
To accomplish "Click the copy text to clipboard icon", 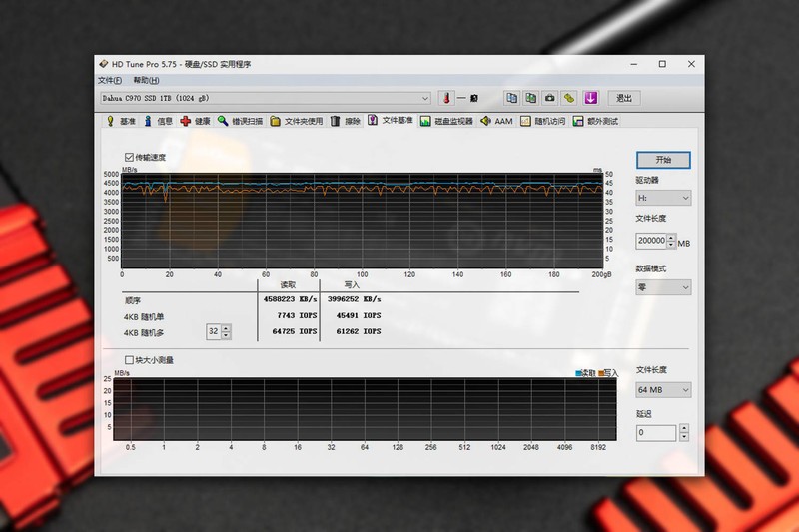I will pos(511,98).
